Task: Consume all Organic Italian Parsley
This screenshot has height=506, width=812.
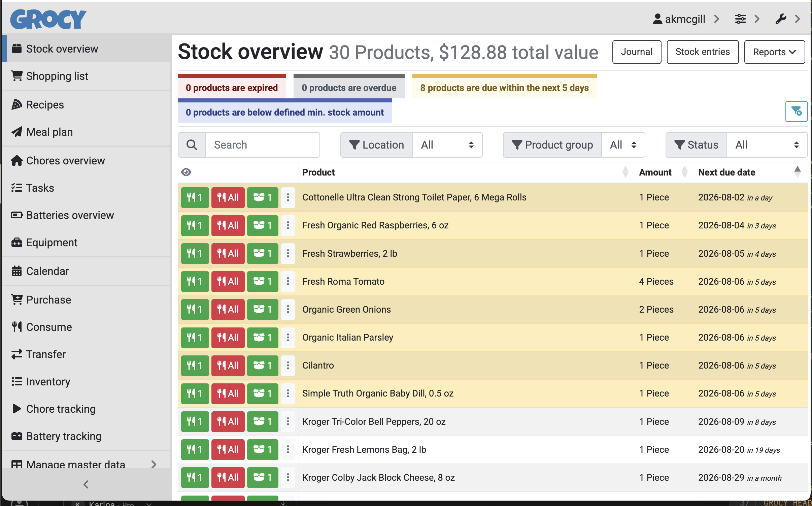Action: pyautogui.click(x=228, y=338)
